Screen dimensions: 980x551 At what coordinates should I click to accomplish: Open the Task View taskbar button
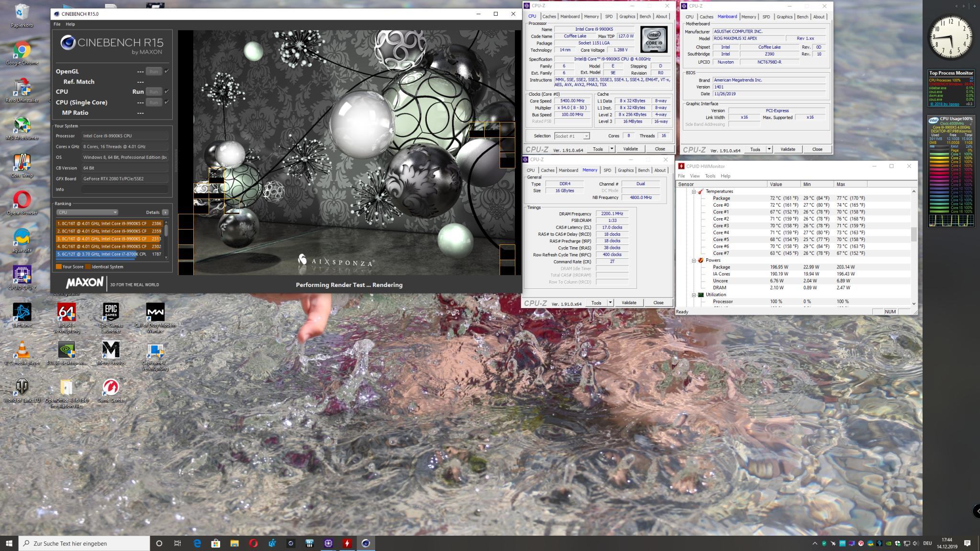(x=178, y=543)
